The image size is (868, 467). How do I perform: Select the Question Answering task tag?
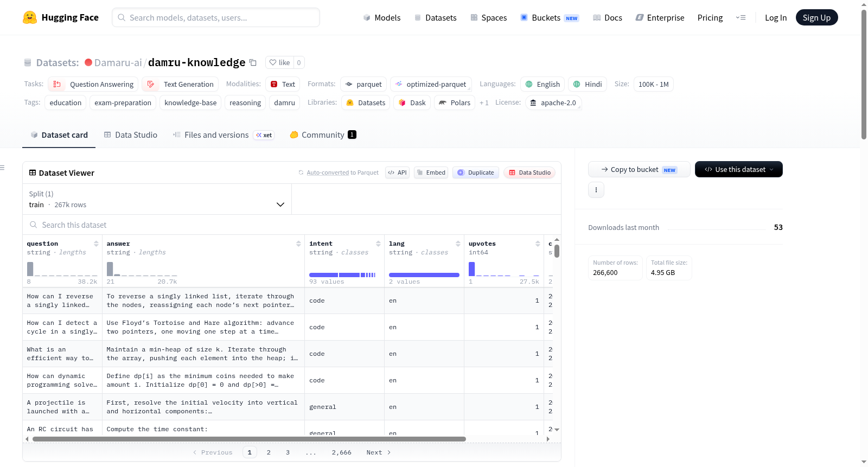[93, 84]
